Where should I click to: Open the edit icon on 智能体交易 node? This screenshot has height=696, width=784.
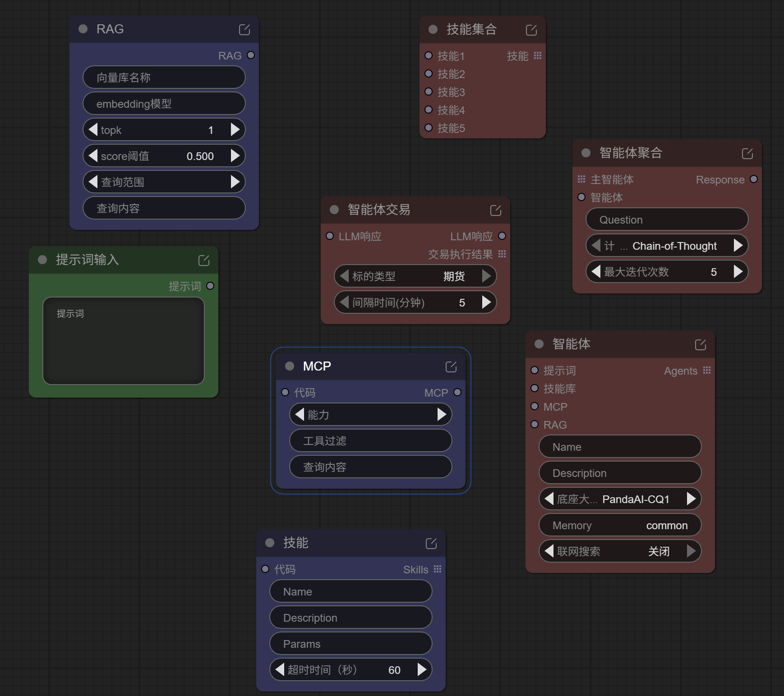(495, 211)
